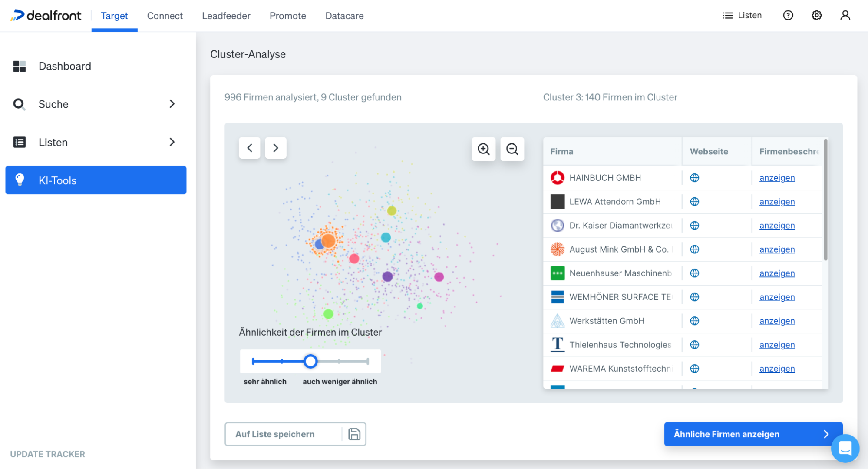Image resolution: width=868 pixels, height=469 pixels.
Task: Go to the next cluster with the right arrow
Action: 276,148
